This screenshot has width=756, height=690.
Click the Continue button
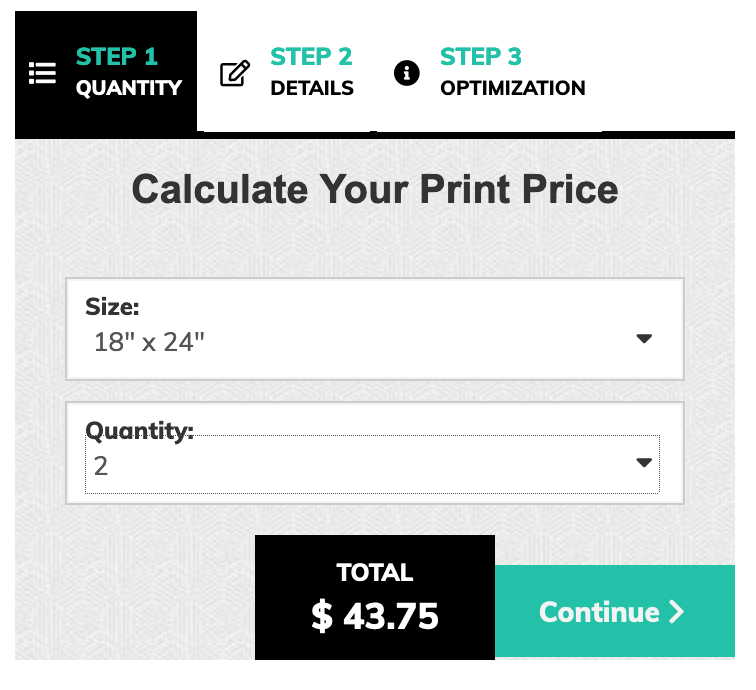(x=615, y=611)
